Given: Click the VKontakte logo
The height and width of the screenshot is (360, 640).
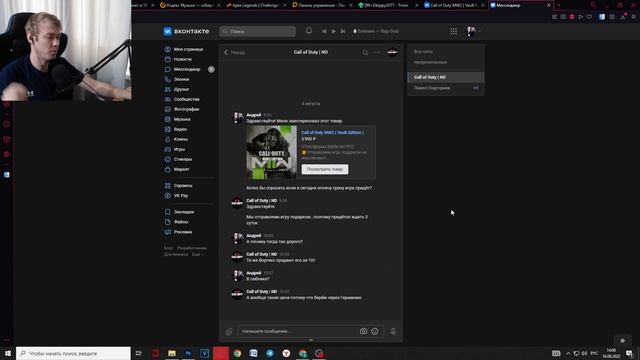Looking at the screenshot, I should pos(186,31).
